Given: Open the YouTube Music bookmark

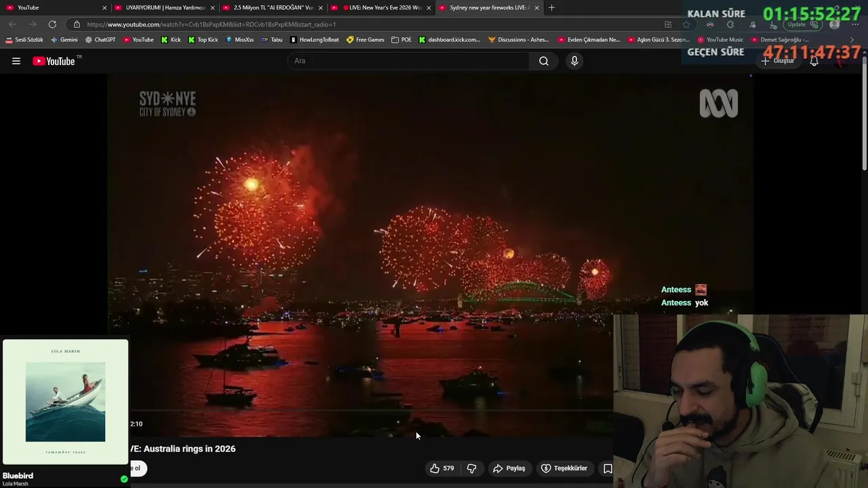Looking at the screenshot, I should tap(721, 40).
